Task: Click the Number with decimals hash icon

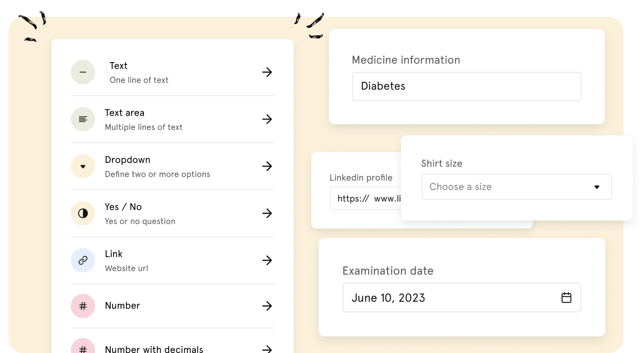Action: pyautogui.click(x=83, y=349)
